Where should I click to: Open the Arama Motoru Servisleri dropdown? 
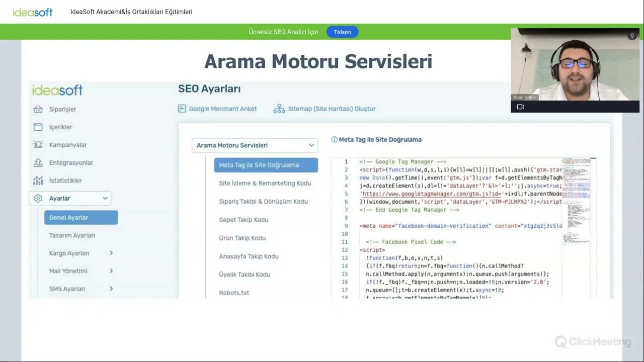[255, 145]
